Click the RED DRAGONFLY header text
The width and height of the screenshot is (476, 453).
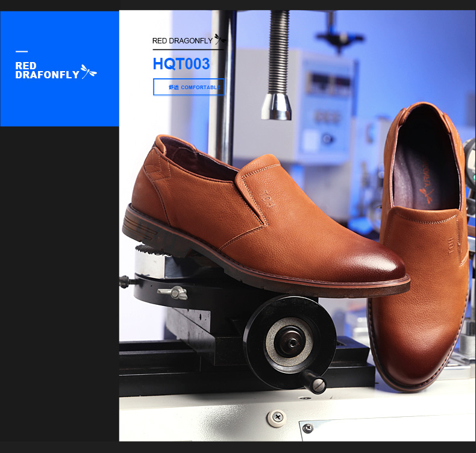(x=182, y=41)
